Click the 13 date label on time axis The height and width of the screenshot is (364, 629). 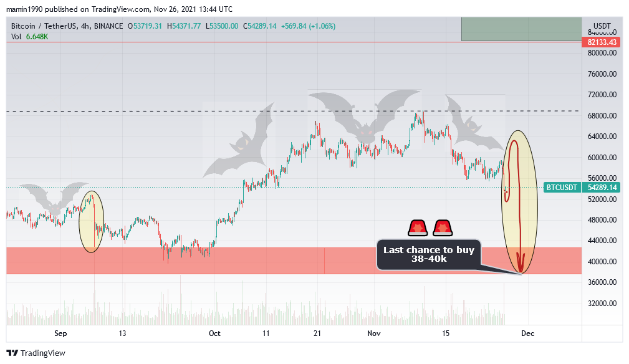122,333
